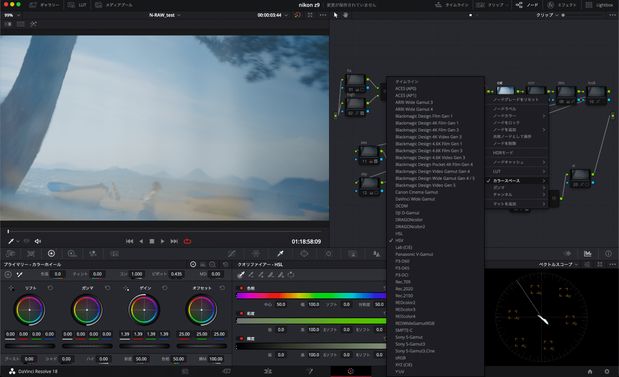This screenshot has height=377, width=619.
Task: Reset the Gain color wheel
Action: (165, 288)
